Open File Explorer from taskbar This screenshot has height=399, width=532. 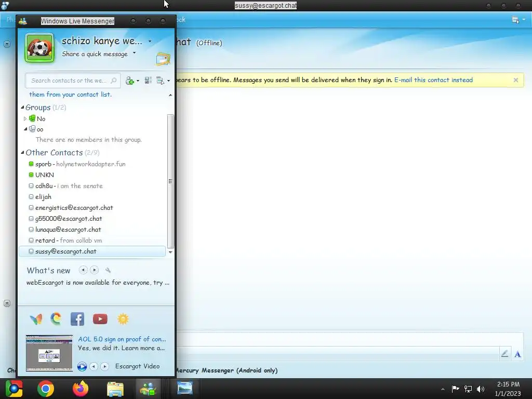115,389
